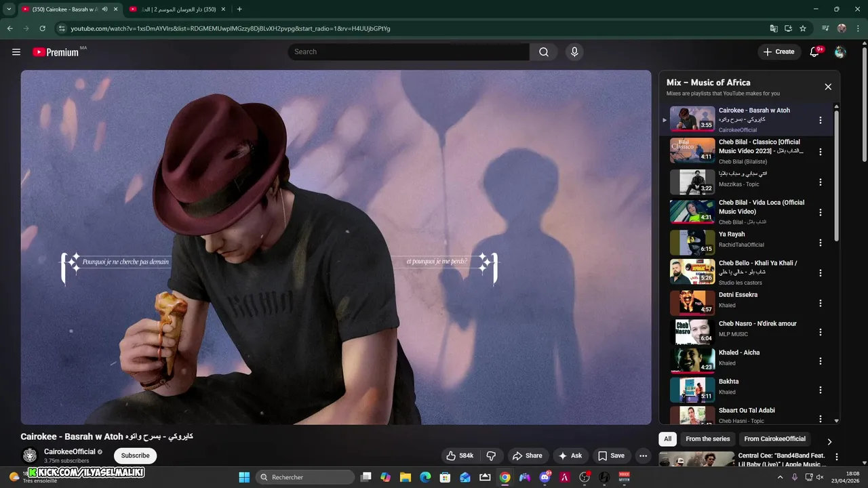Image resolution: width=868 pixels, height=488 pixels.
Task: Start voice search with the microphone
Action: (574, 52)
